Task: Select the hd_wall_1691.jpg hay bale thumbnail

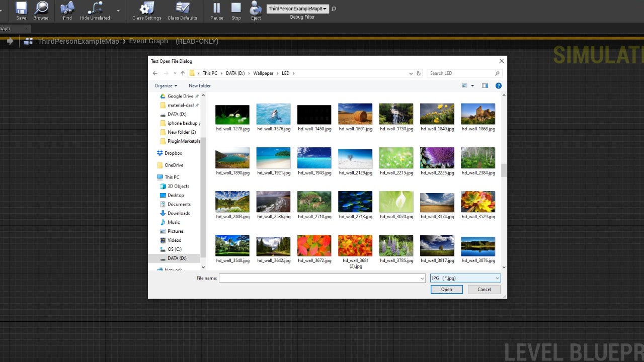Action: coord(355,114)
